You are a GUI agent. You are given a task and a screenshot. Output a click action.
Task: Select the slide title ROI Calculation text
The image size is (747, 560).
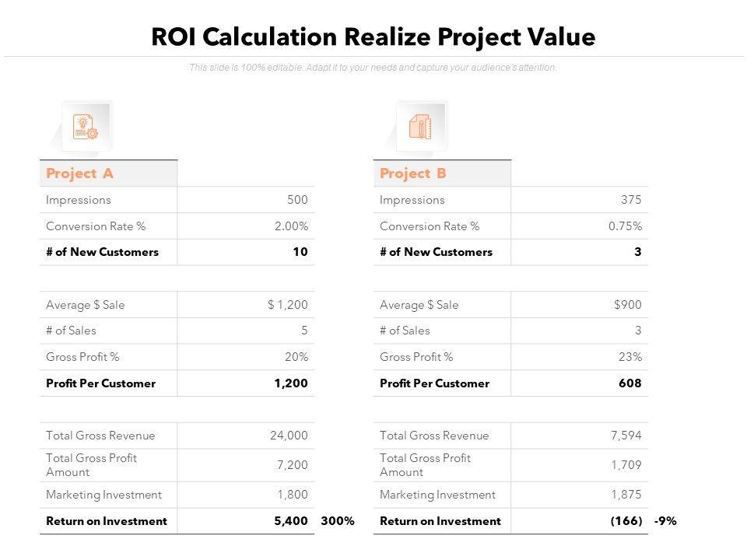point(373,37)
